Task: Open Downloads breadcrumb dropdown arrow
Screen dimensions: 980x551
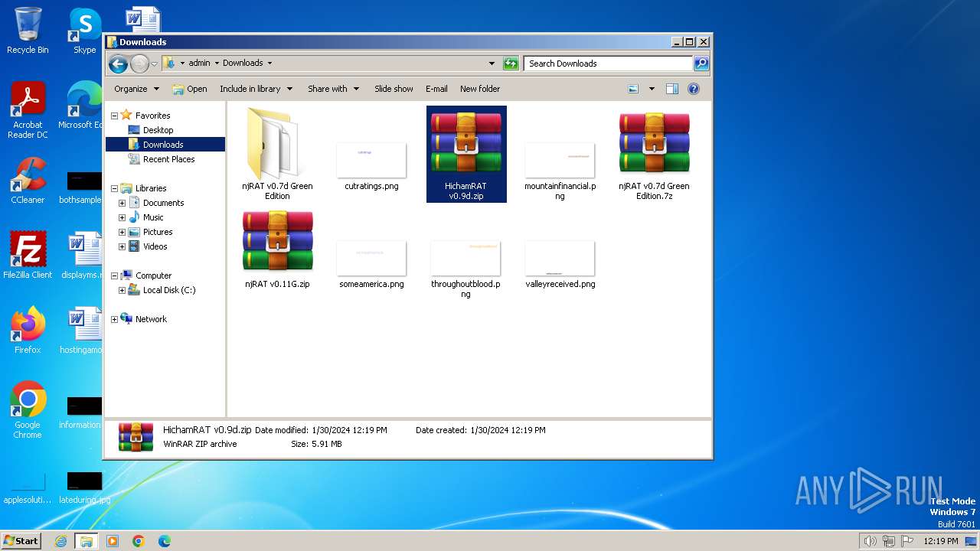Action: [269, 64]
